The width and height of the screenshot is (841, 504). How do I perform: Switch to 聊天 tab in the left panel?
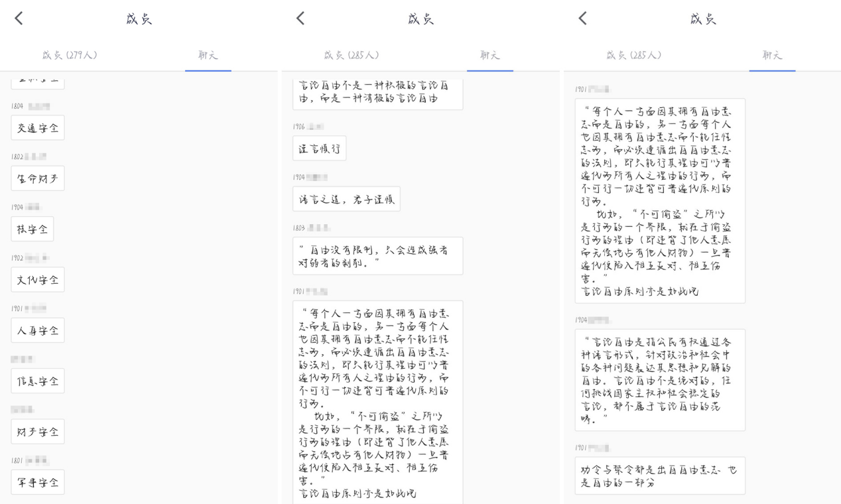208,55
